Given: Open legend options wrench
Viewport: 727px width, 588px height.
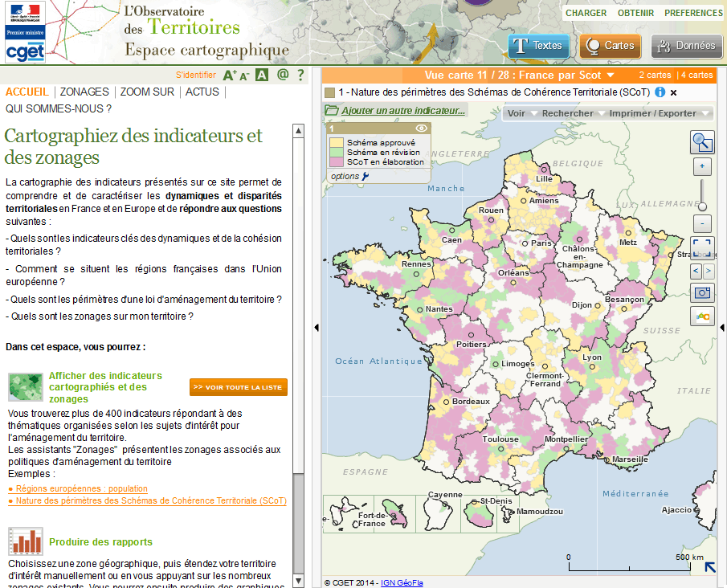Looking at the screenshot, I should [366, 176].
